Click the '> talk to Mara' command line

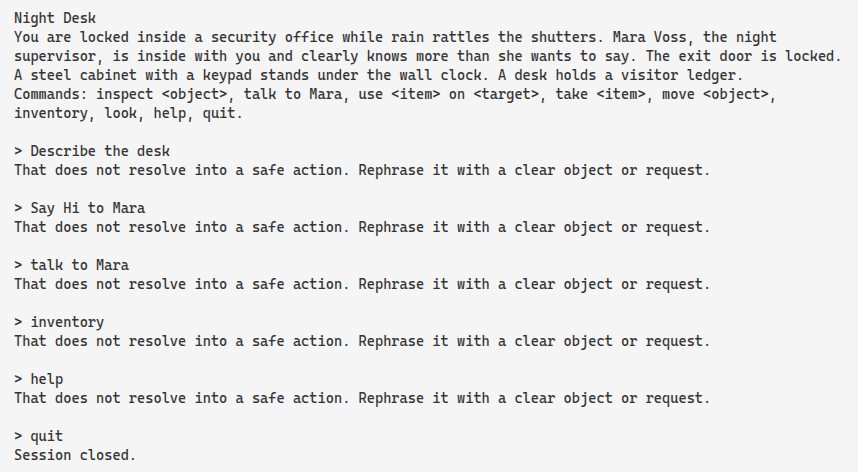click(x=71, y=265)
